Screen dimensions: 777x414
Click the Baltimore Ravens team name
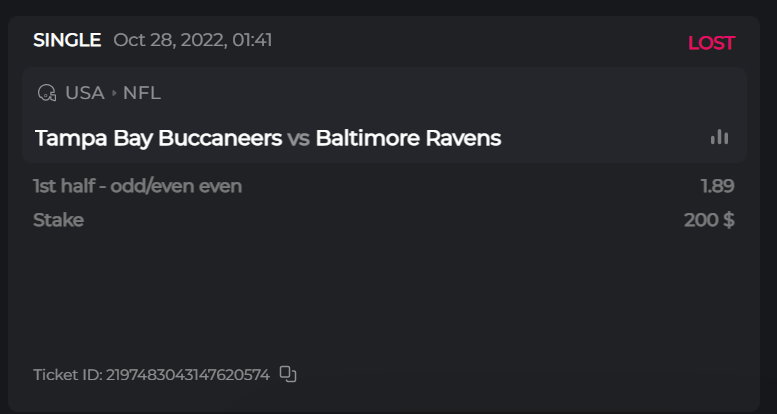pyautogui.click(x=408, y=138)
